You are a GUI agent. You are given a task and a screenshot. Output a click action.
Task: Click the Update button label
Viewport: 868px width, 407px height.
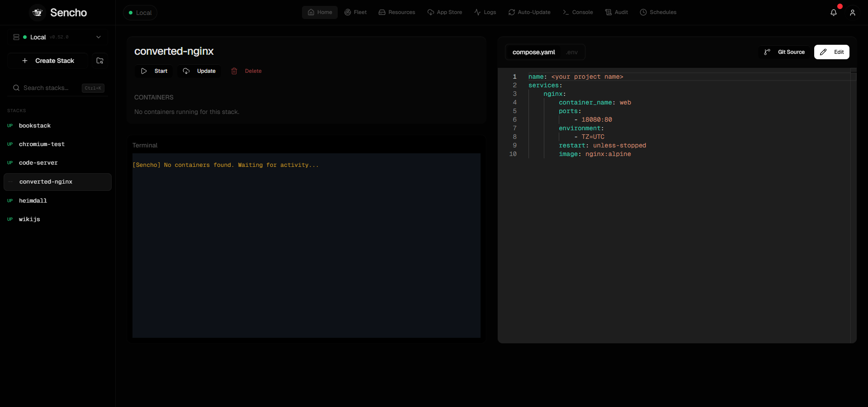(206, 71)
